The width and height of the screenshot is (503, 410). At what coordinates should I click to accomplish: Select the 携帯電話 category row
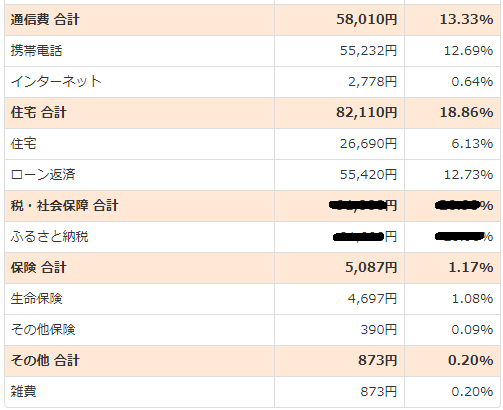pyautogui.click(x=252, y=51)
